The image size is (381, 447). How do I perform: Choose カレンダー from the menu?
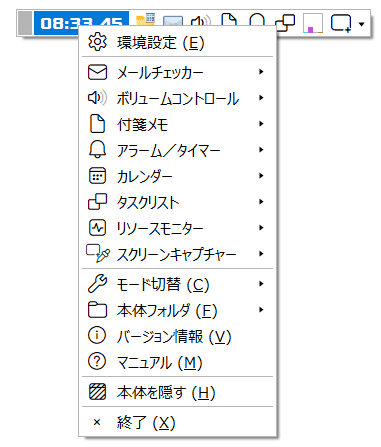[x=177, y=176]
